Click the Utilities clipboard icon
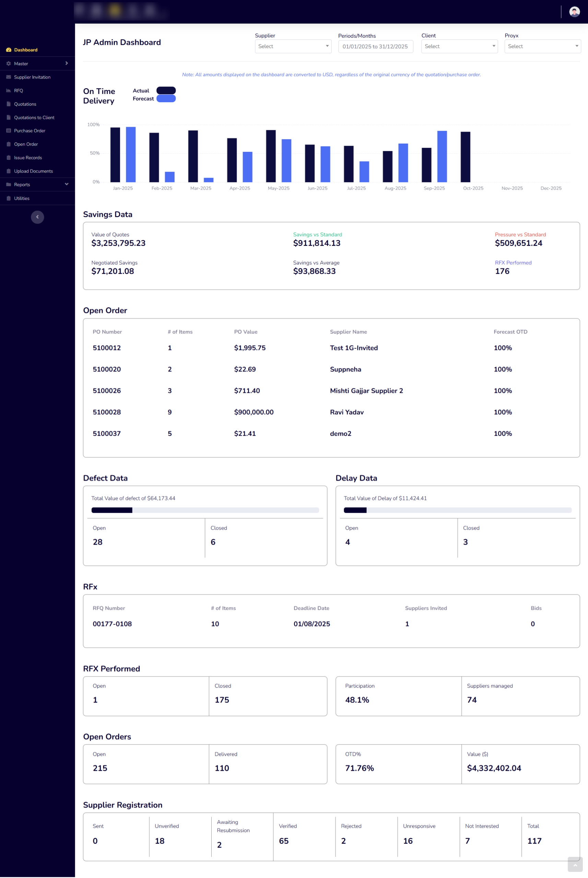Screen dimensions: 588x878 [9, 199]
